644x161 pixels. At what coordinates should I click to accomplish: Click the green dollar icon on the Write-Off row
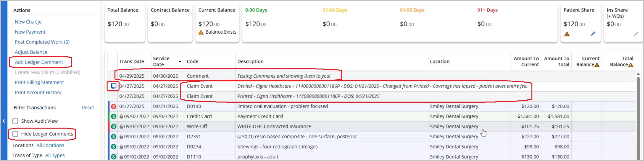click(x=114, y=127)
